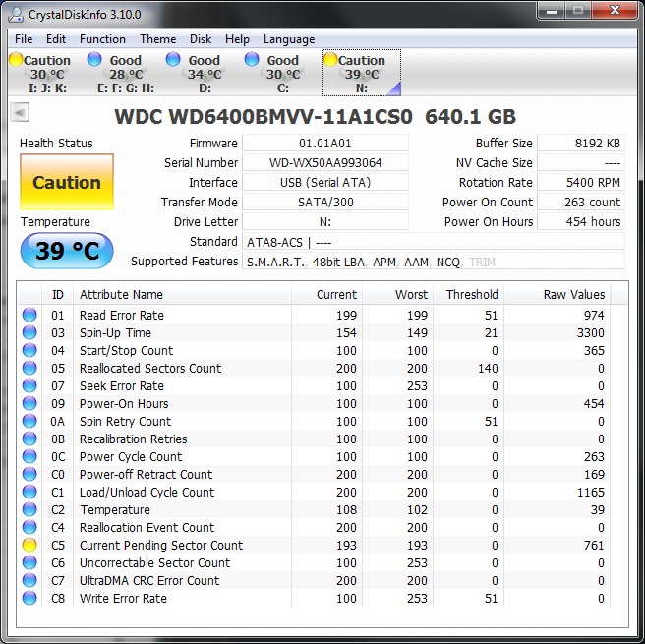Click raw value 1165 for Load/Unload Cycle Count
Viewport: 645px width, 644px height.
click(591, 492)
